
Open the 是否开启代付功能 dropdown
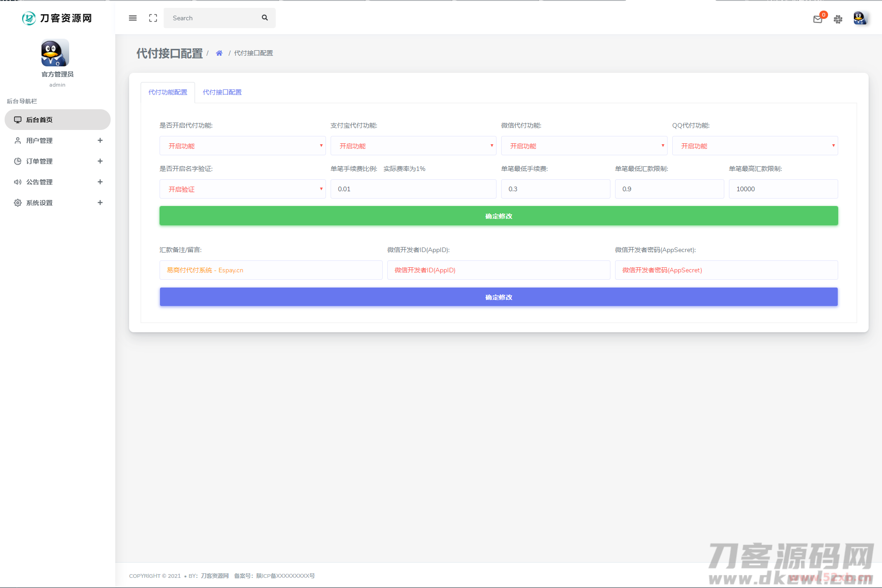click(243, 146)
